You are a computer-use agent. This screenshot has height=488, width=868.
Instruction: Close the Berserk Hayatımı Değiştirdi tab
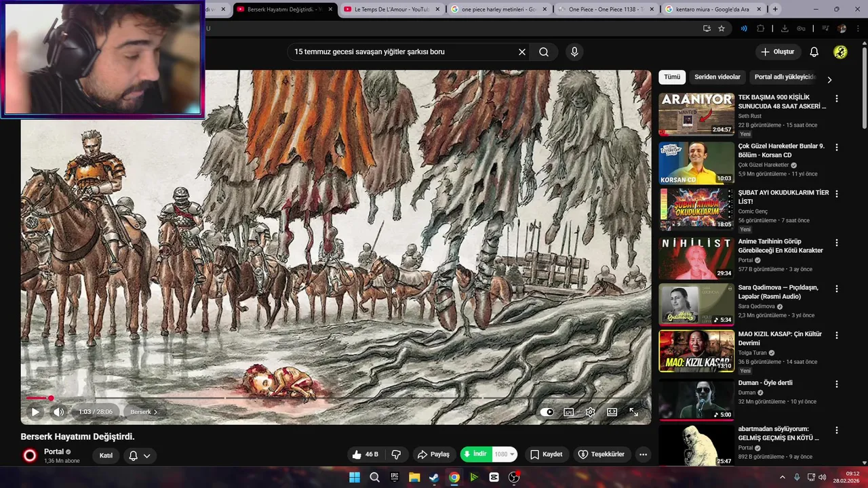click(330, 9)
